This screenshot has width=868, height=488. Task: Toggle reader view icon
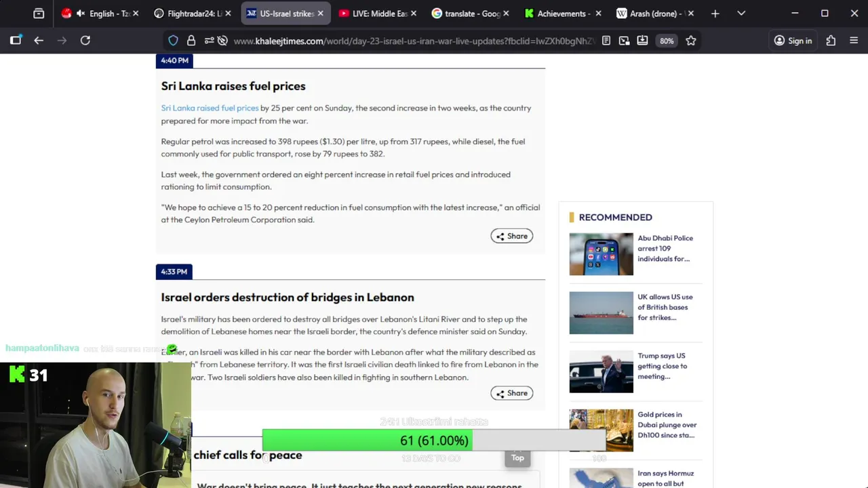pyautogui.click(x=606, y=41)
